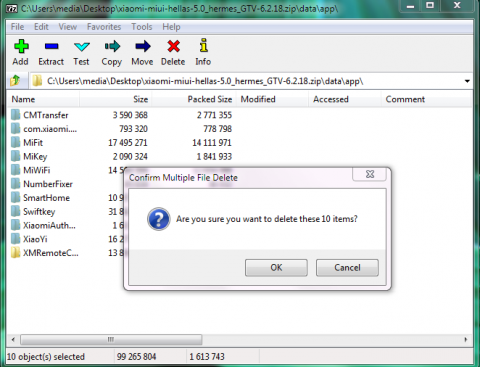
Task: Open the Info toolbar icon
Action: pos(204,46)
